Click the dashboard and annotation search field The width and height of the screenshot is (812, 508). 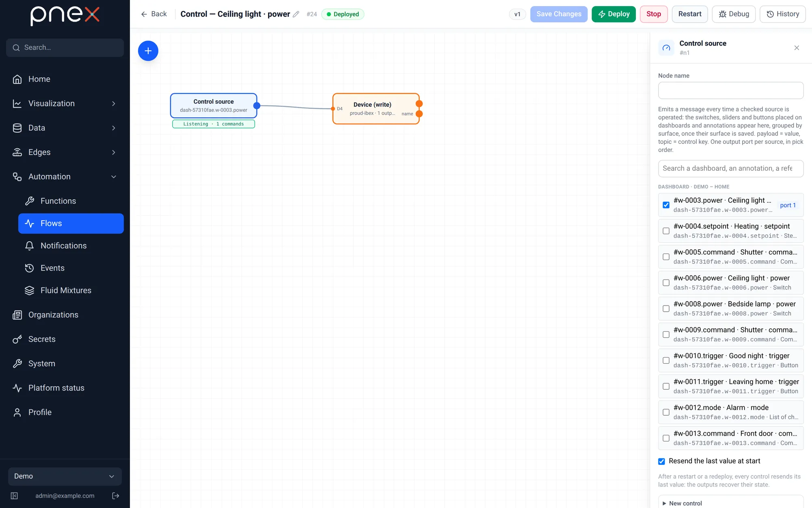click(731, 169)
